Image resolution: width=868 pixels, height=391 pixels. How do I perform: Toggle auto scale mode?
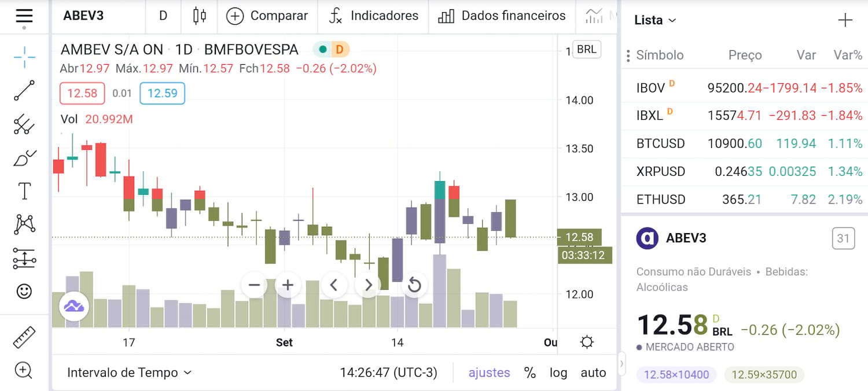click(593, 372)
